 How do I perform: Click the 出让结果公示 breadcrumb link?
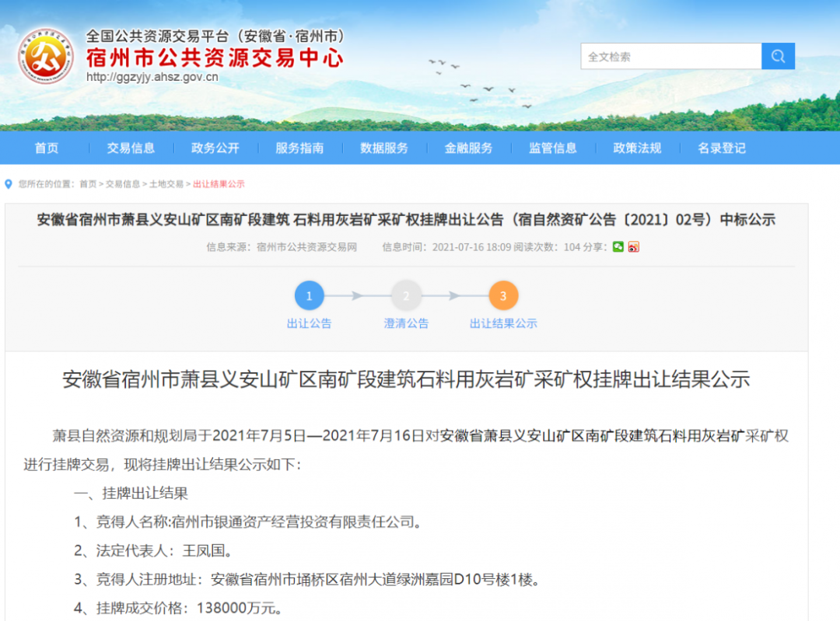[219, 184]
